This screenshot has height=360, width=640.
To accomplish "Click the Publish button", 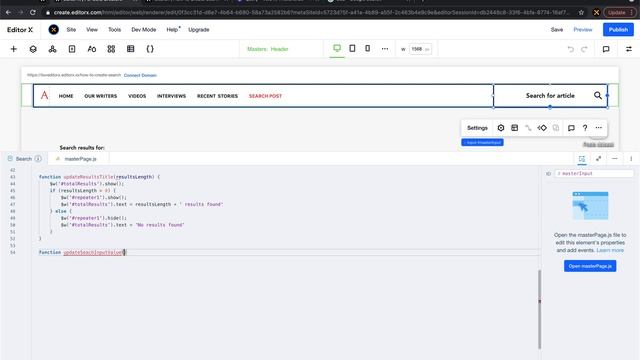I will click(x=618, y=30).
